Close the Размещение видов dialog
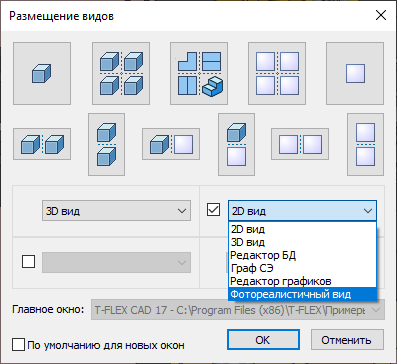The image size is (397, 364). [x=381, y=15]
